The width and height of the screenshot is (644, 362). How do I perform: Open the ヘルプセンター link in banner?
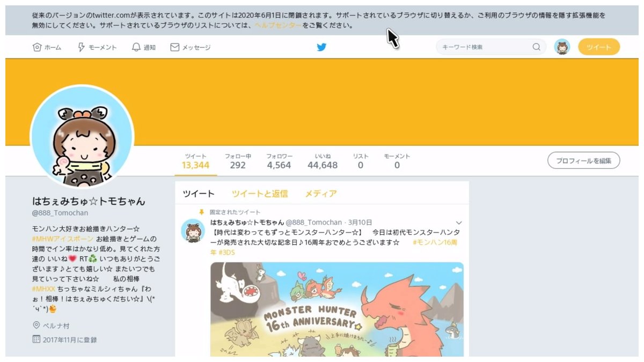pyautogui.click(x=278, y=25)
